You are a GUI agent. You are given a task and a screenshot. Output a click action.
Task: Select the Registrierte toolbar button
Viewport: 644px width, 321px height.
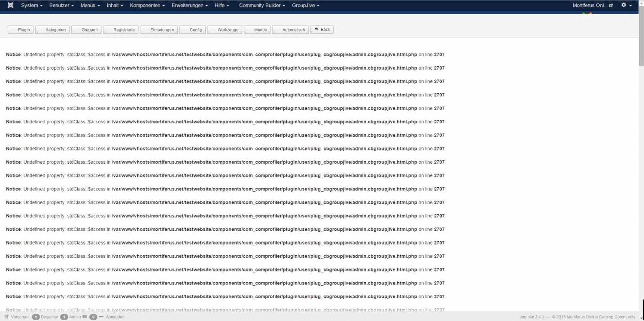[121, 30]
